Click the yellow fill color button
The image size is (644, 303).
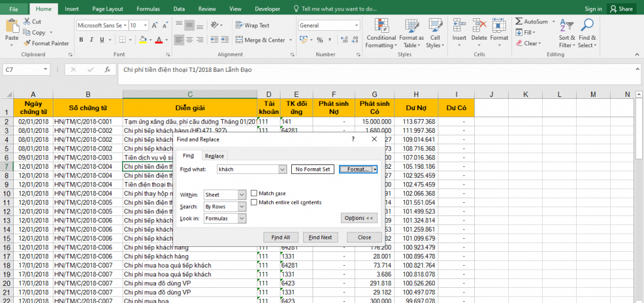click(x=143, y=40)
